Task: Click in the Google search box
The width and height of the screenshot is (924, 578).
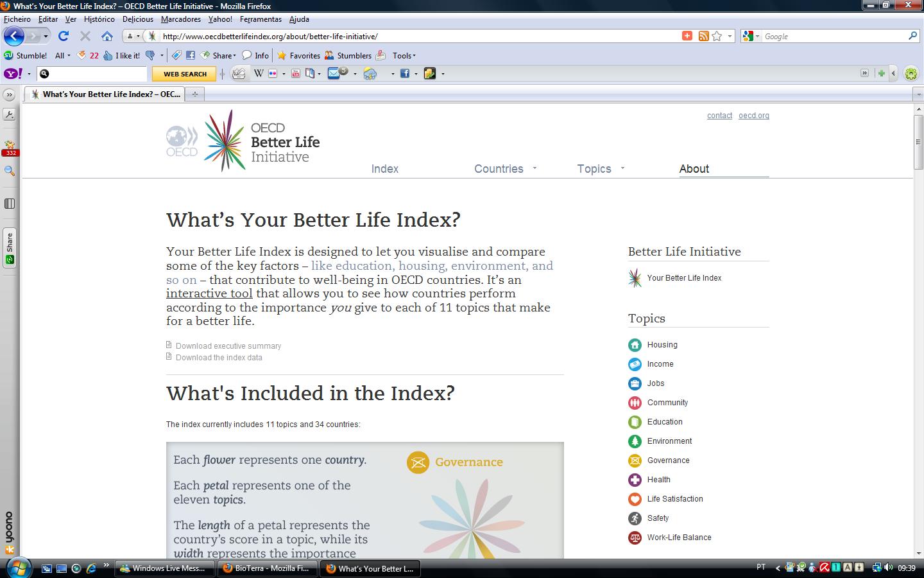Action: click(x=834, y=36)
